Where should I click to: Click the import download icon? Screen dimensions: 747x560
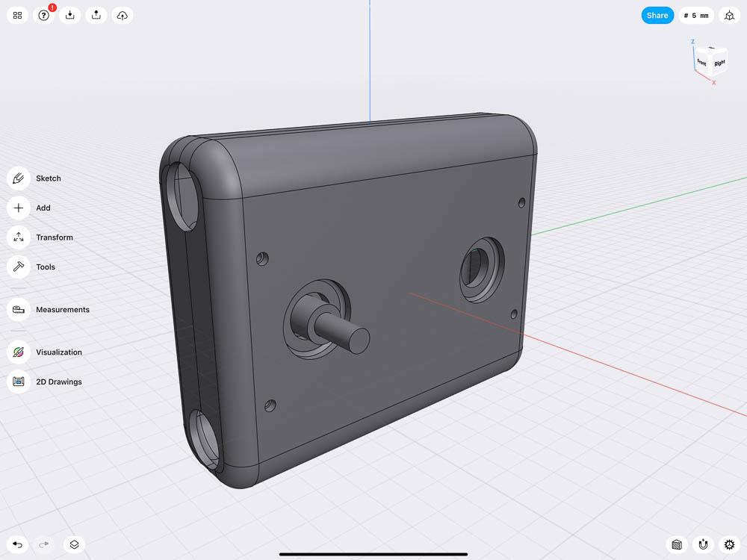70,15
